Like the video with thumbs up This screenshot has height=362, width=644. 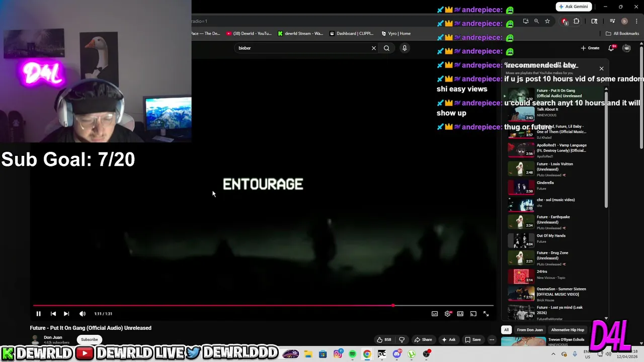pyautogui.click(x=384, y=339)
